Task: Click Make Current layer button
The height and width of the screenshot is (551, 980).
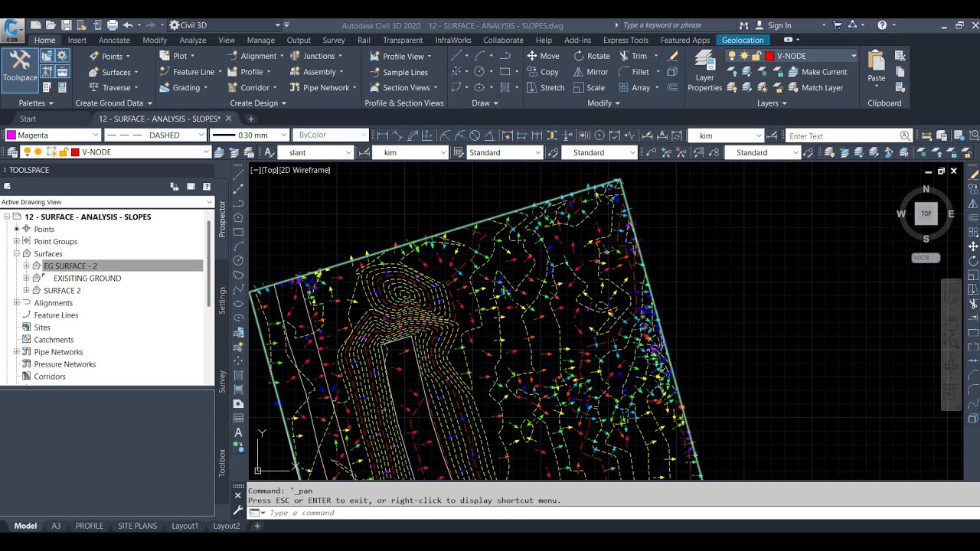Action: point(816,72)
